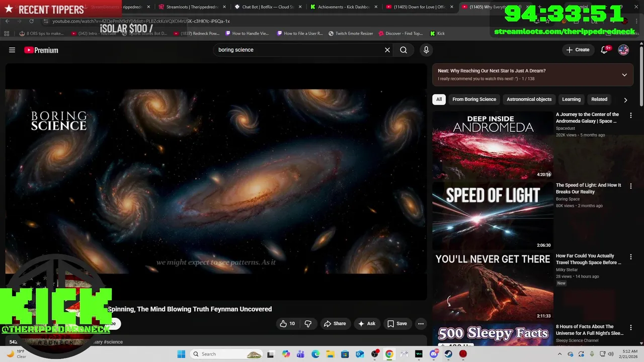The height and width of the screenshot is (362, 644).
Task: Open You'll Never Get There thumbnail
Action: coord(493,287)
